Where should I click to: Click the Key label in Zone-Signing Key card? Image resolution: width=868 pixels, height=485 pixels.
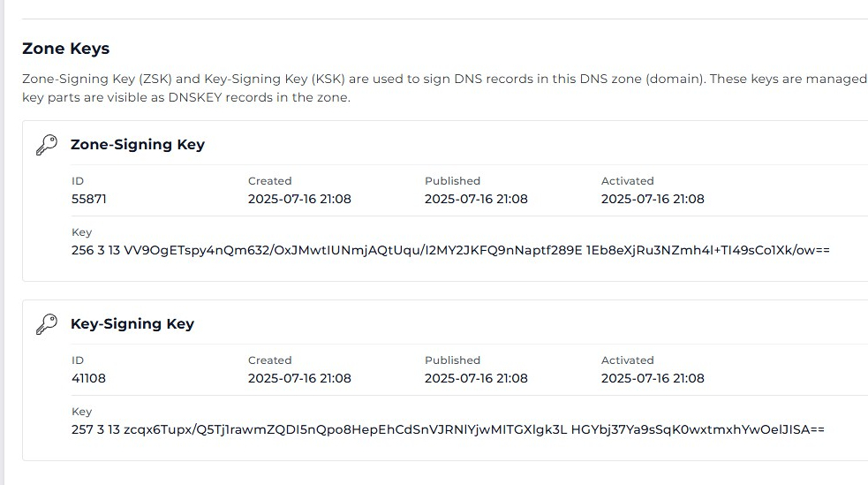coord(81,232)
